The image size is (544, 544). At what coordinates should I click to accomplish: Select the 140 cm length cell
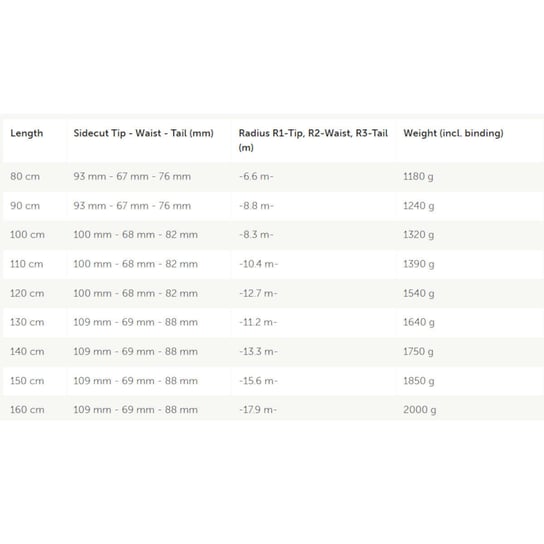pyautogui.click(x=27, y=352)
